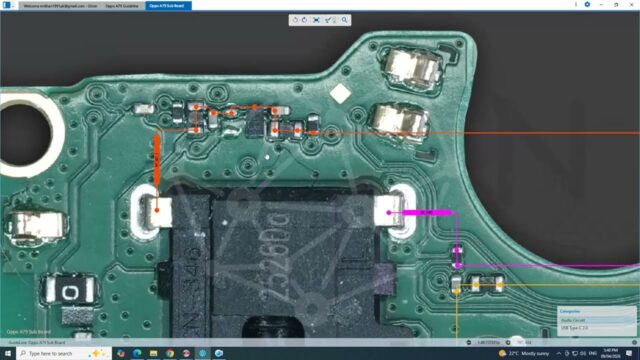Click the ENG language indicator in tray

pos(593,353)
